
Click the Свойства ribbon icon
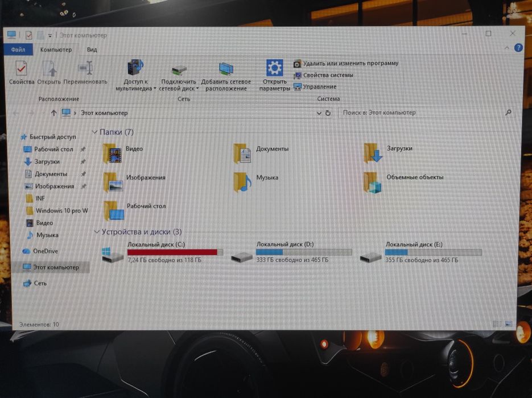tap(22, 68)
